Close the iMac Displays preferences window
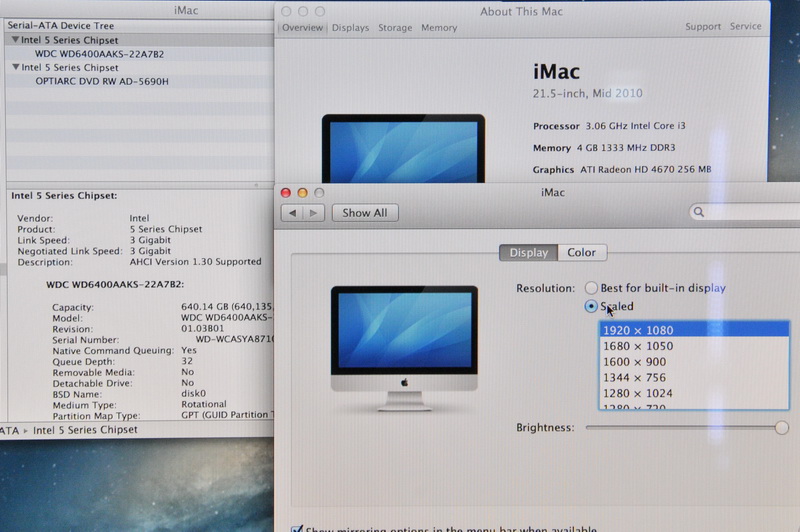This screenshot has width=800, height=532. [x=286, y=192]
